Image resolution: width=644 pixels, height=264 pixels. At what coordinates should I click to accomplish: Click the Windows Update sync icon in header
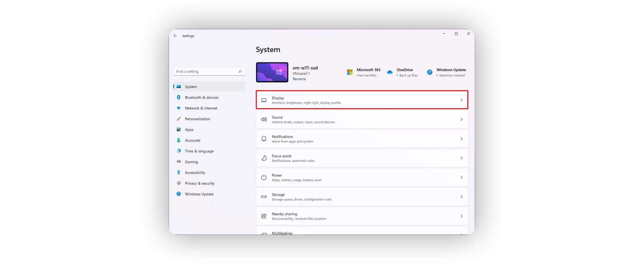point(429,72)
